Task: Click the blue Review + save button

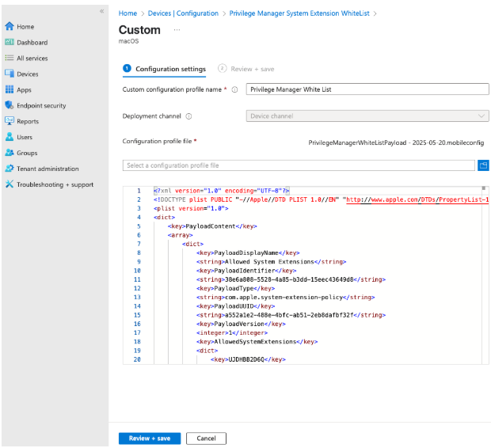Action: tap(150, 439)
